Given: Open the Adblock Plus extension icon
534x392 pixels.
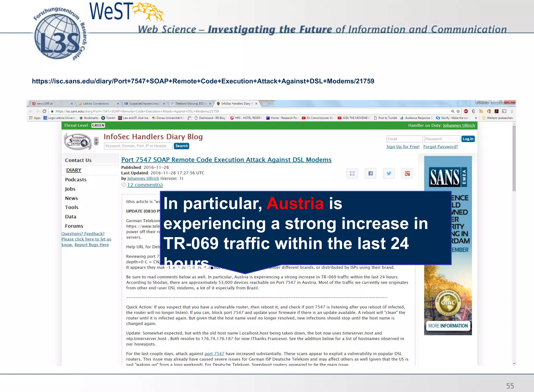Looking at the screenshot, I should tap(466, 111).
